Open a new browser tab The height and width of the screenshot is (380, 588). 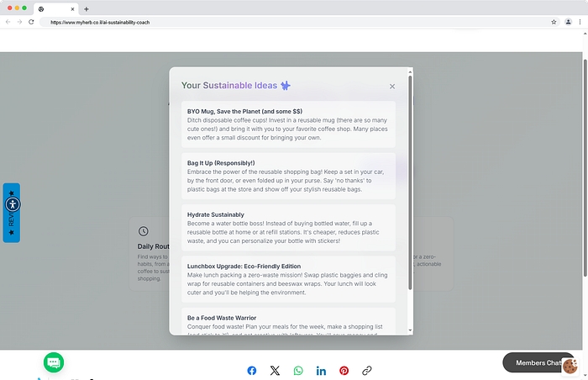(87, 8)
